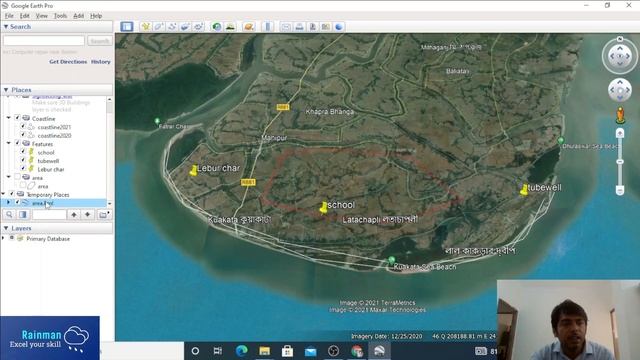640x360 pixels.
Task: Click the Places filter text field
Action: (x=49, y=214)
